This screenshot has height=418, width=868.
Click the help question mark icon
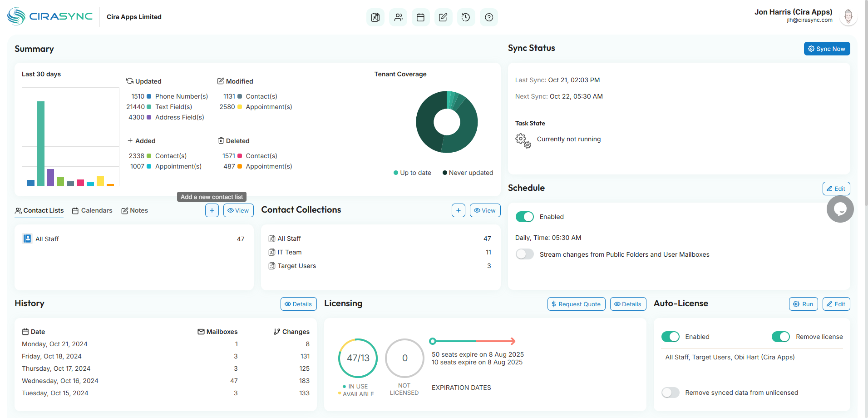pos(488,17)
